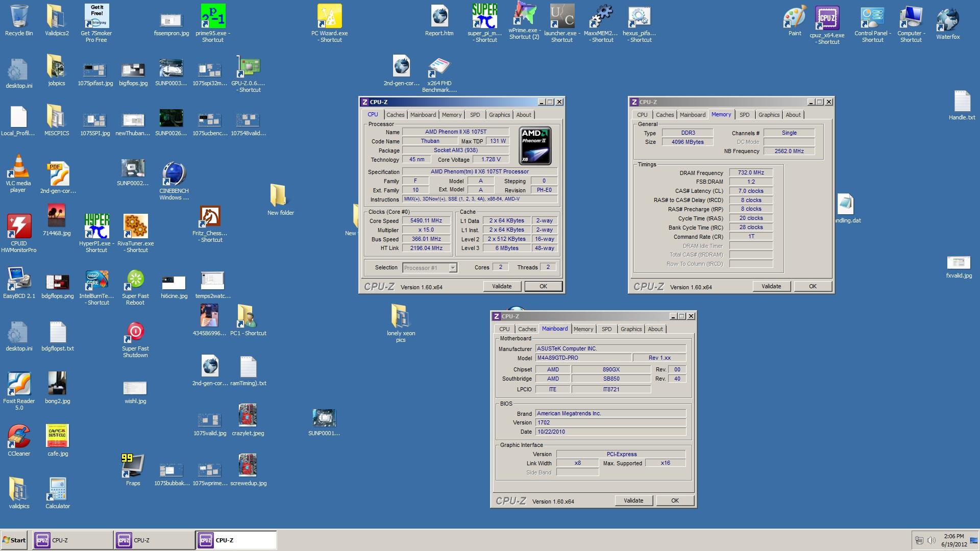Click the DRAM Frequency 732.0 MHz field
This screenshot has height=551, width=980.
751,172
